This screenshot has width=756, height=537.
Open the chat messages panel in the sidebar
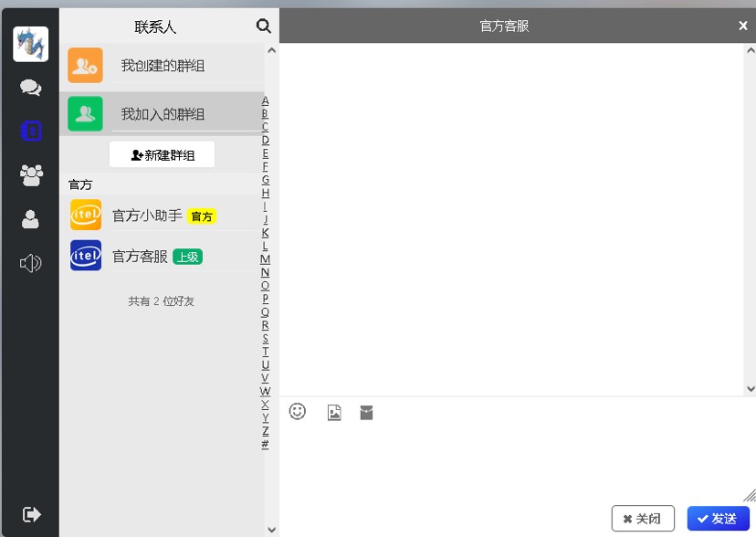coord(30,87)
